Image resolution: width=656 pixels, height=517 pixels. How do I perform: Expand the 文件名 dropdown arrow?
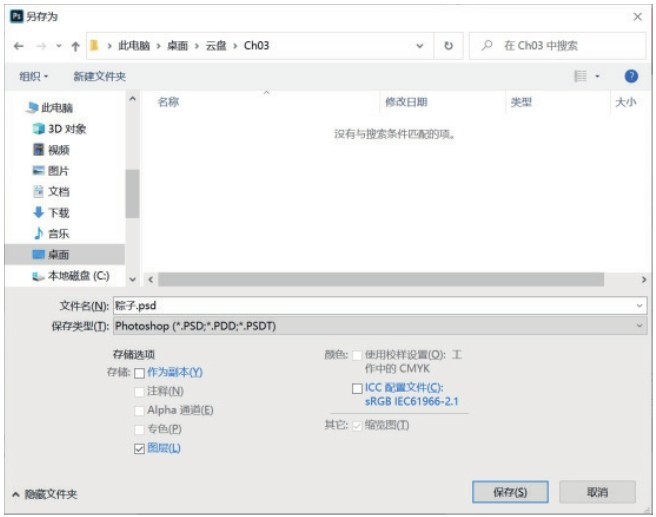click(640, 306)
